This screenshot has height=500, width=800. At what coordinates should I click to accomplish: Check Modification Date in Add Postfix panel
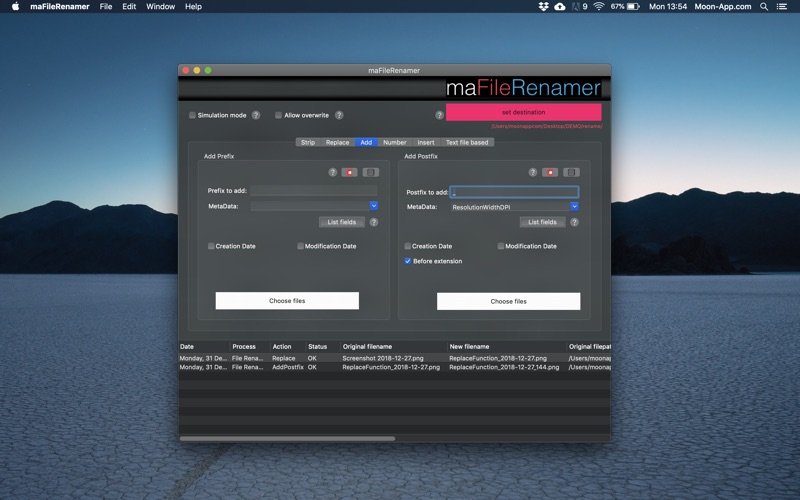click(x=501, y=246)
